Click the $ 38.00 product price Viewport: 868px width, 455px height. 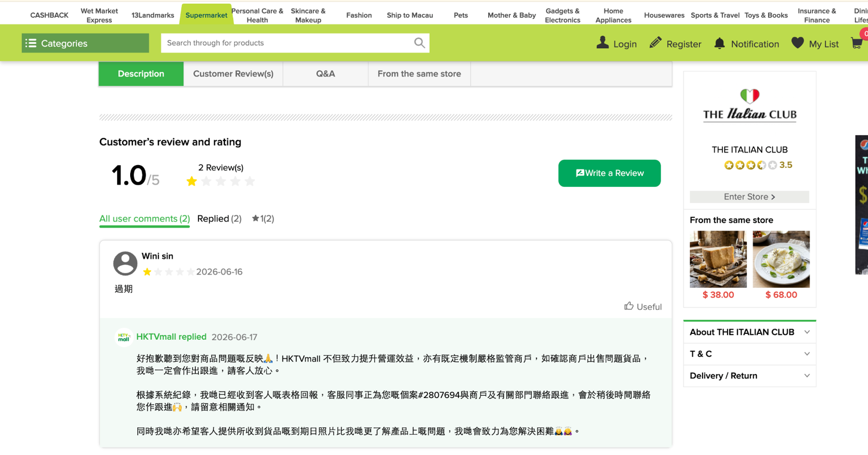coord(718,295)
